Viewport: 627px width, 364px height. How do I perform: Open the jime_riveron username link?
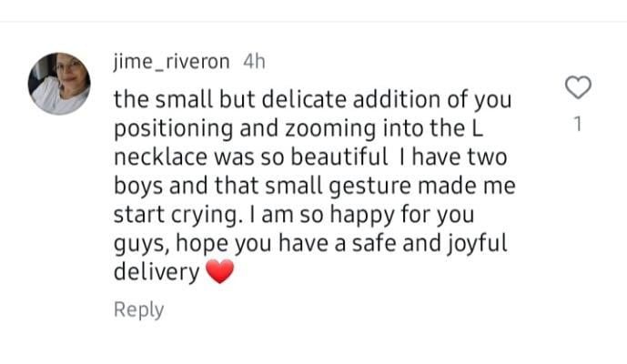174,61
